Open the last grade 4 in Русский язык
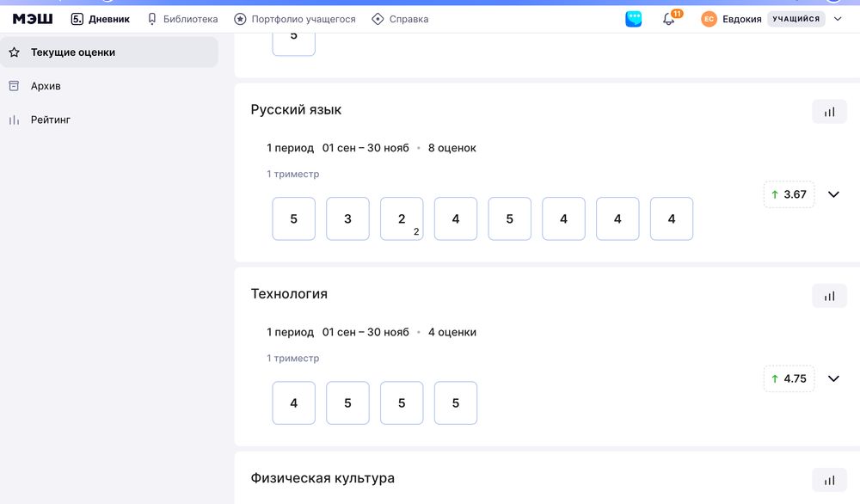860x504 pixels. [x=672, y=218]
